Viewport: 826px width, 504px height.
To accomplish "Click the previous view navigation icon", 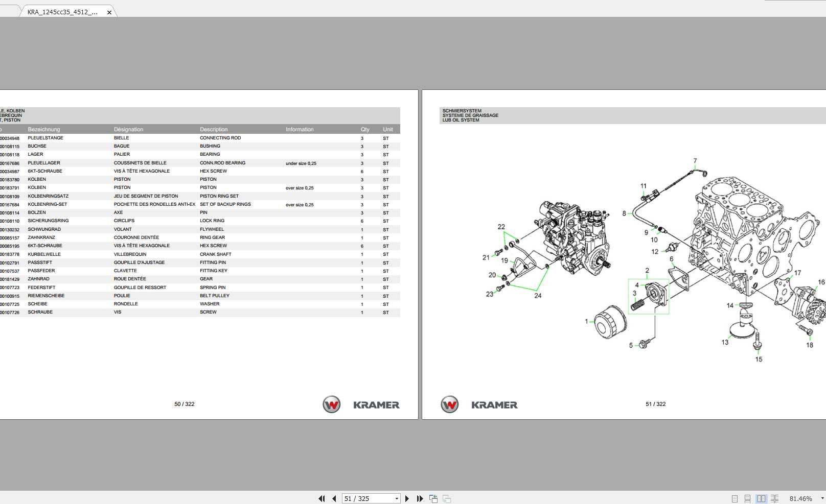I will (433, 498).
